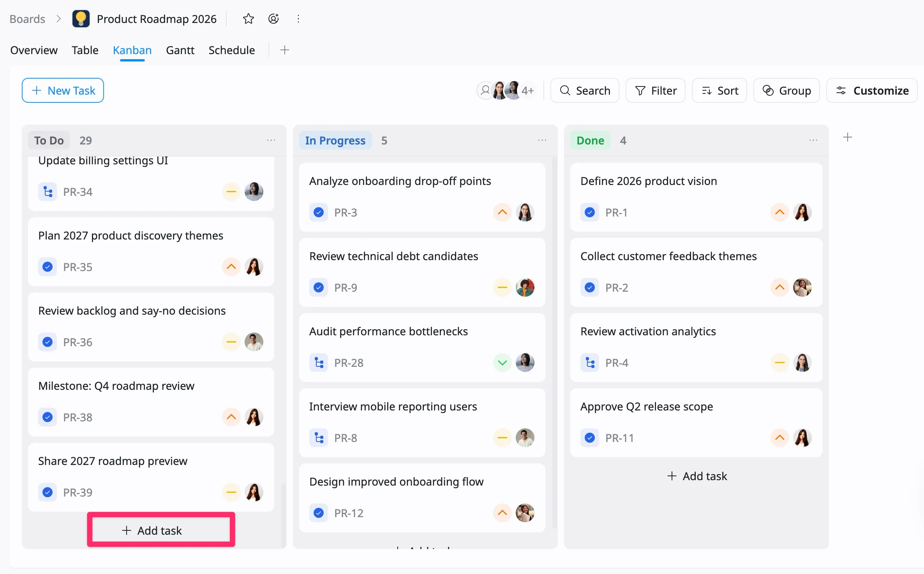Open the Group options

pos(786,90)
